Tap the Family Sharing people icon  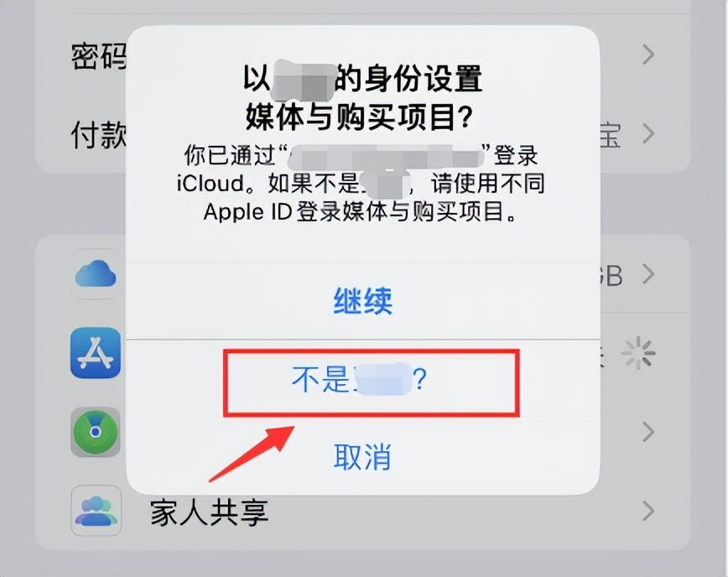[x=96, y=511]
